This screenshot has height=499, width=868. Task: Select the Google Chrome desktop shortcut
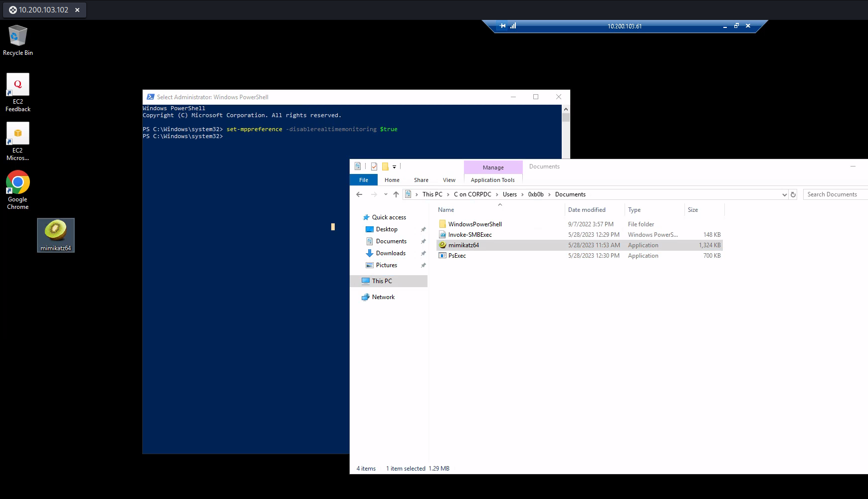tap(18, 189)
